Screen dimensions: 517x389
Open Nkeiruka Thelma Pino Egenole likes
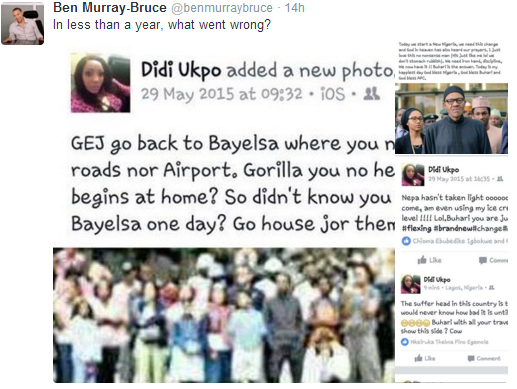(449, 342)
